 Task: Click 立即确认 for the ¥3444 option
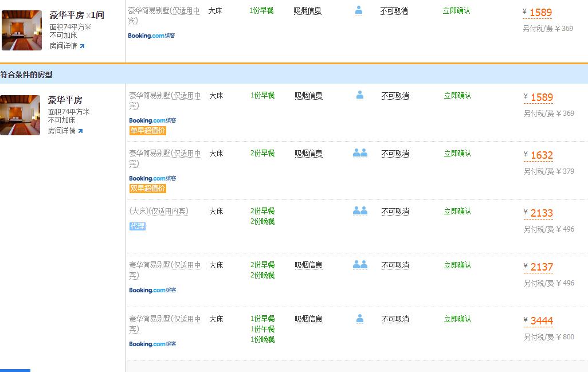457,319
